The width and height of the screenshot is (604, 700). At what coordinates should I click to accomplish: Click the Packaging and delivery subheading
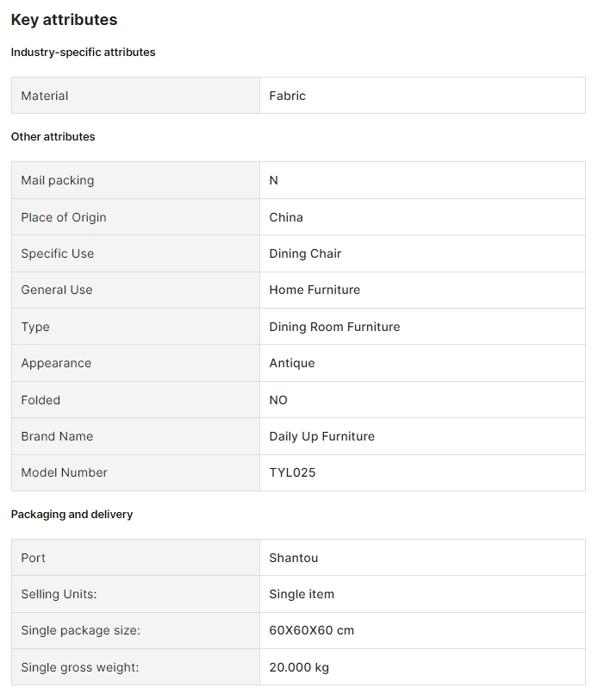click(72, 515)
